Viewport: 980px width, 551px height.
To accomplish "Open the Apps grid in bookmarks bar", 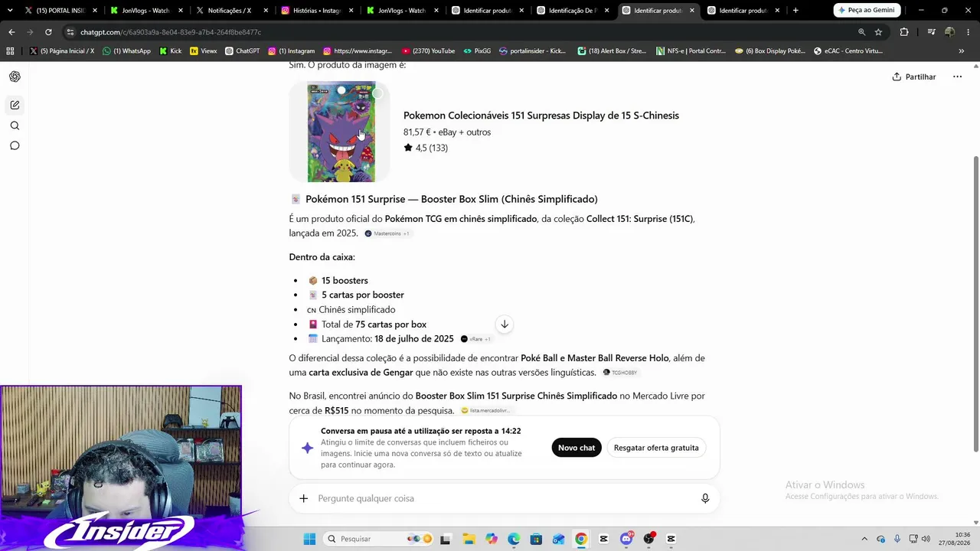I will pyautogui.click(x=10, y=51).
